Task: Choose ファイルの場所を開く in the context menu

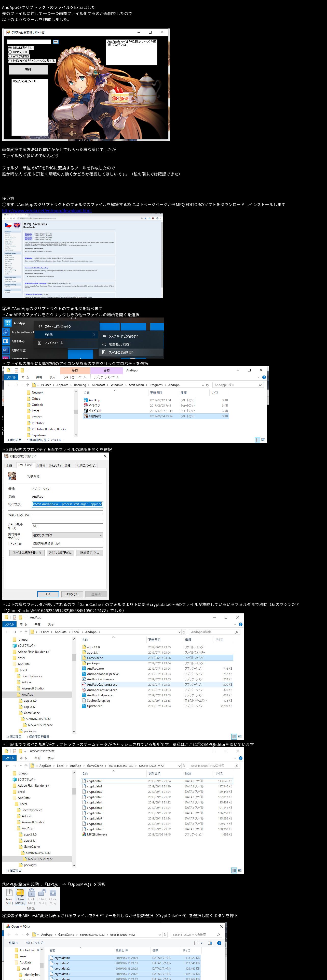Action: (131, 352)
